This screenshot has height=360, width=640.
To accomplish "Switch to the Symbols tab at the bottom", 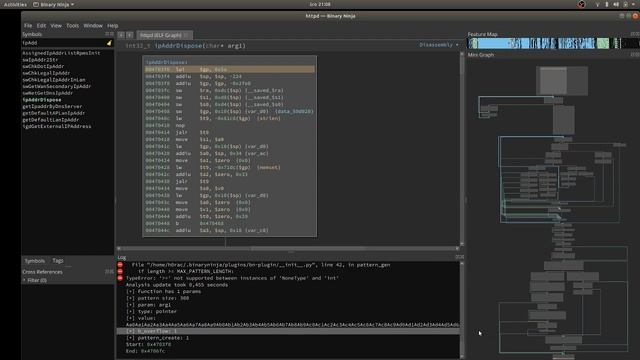I will point(35,261).
